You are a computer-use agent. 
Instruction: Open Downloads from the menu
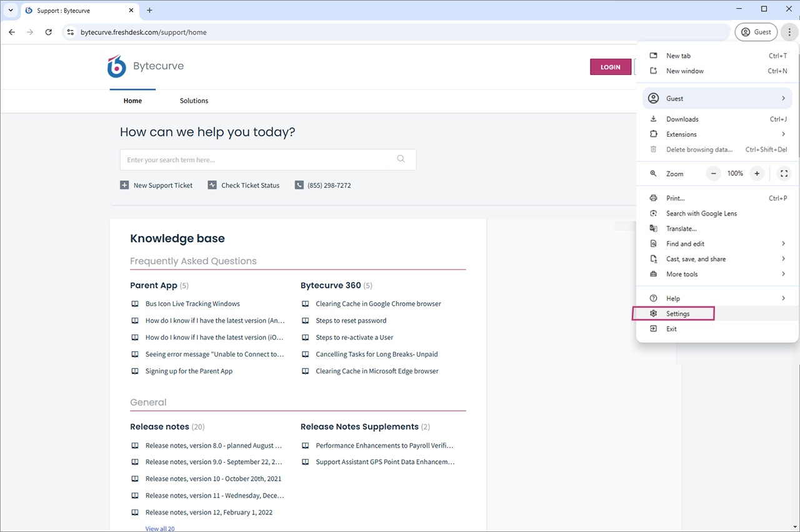coord(717,119)
